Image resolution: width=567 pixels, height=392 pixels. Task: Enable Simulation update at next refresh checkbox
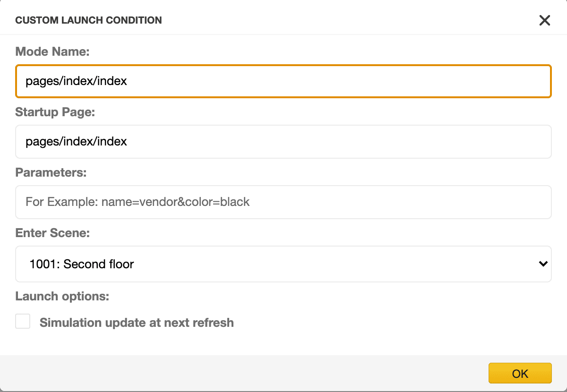(23, 322)
